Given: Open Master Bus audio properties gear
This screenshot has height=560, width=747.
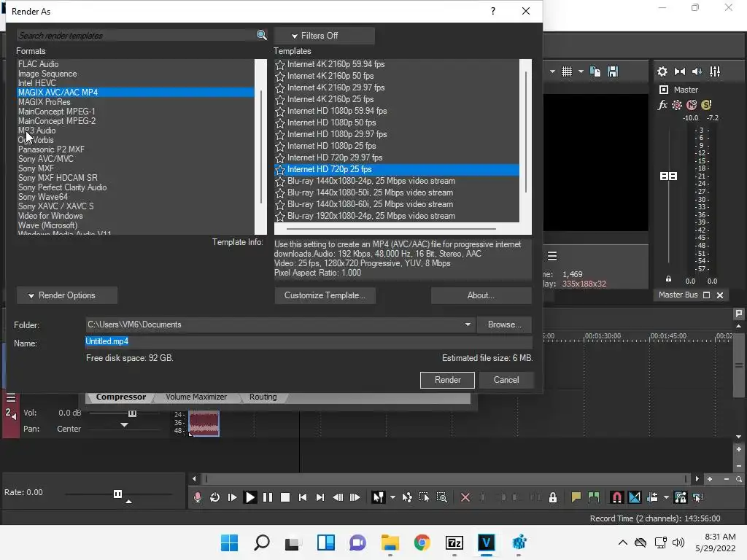Looking at the screenshot, I should tap(662, 71).
